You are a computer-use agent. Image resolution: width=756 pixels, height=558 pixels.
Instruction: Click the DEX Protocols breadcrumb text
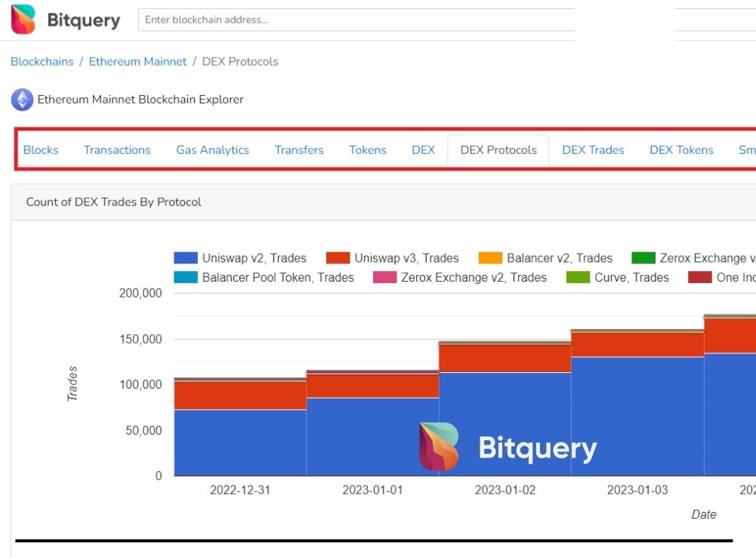pos(240,62)
